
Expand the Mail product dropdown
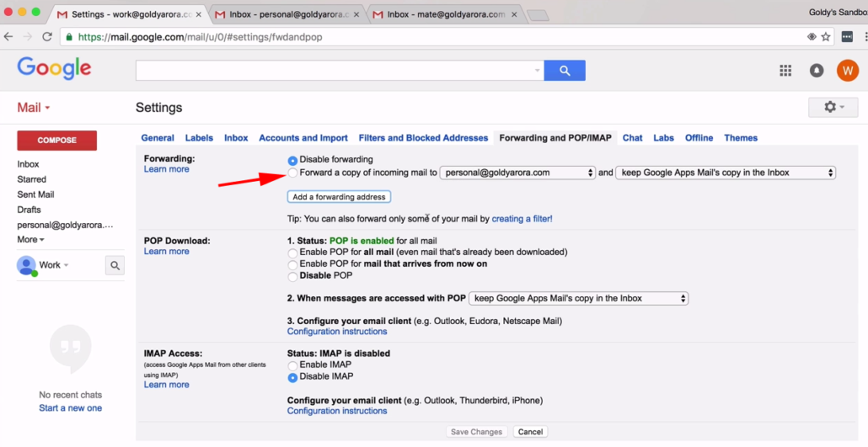point(33,107)
